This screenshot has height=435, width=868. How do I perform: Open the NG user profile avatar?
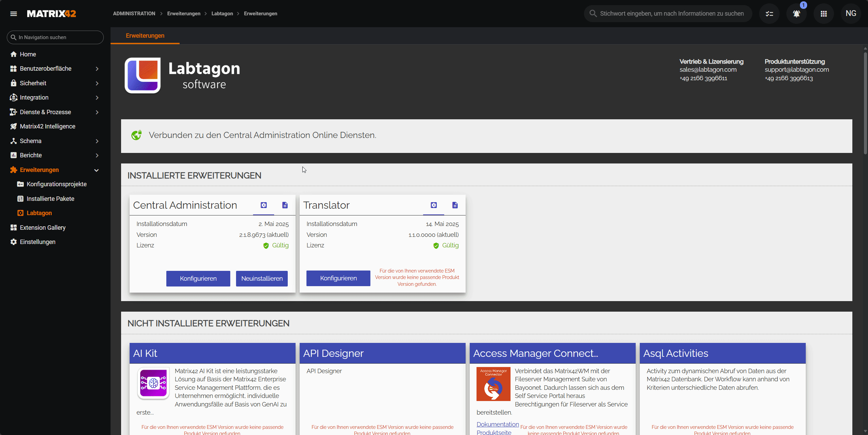[851, 14]
